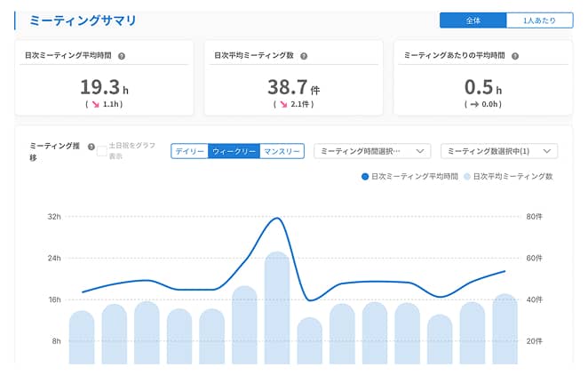Open help icon next to ミーティング推移
The height and width of the screenshot is (375, 588).
click(91, 147)
